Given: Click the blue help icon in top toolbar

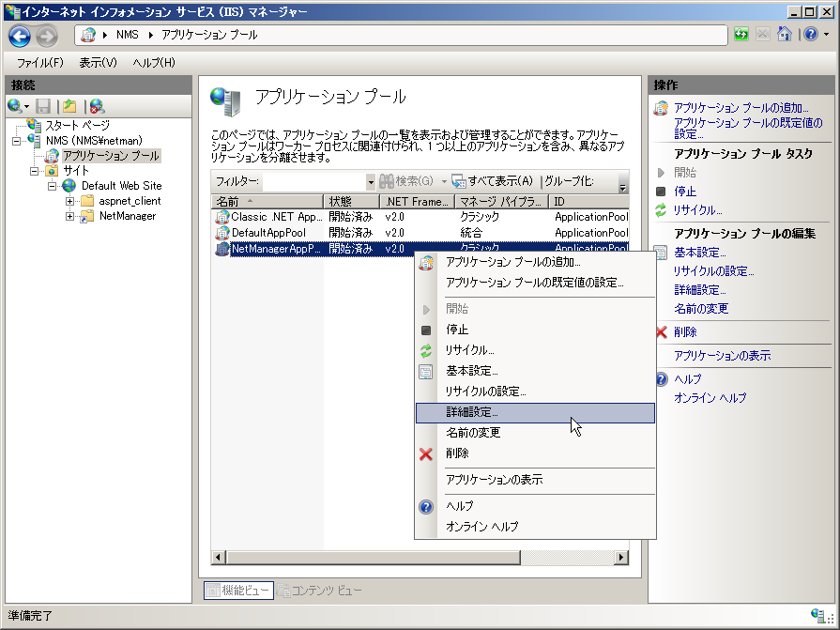Looking at the screenshot, I should (x=811, y=35).
